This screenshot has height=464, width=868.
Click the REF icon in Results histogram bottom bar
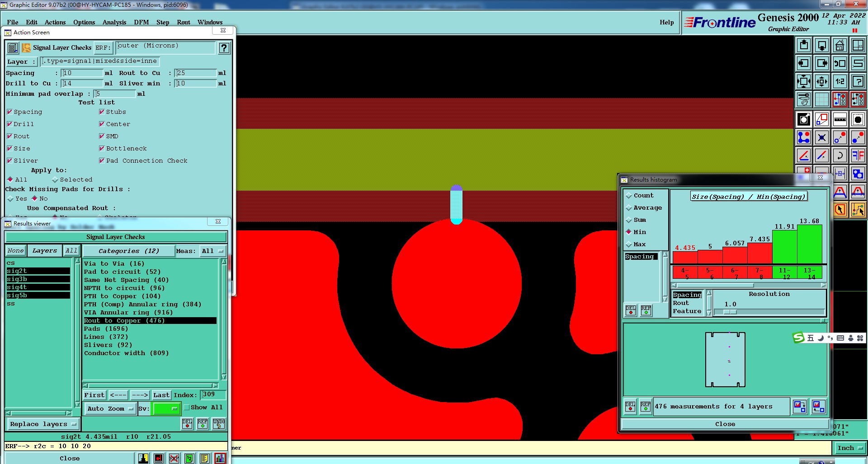coord(646,406)
